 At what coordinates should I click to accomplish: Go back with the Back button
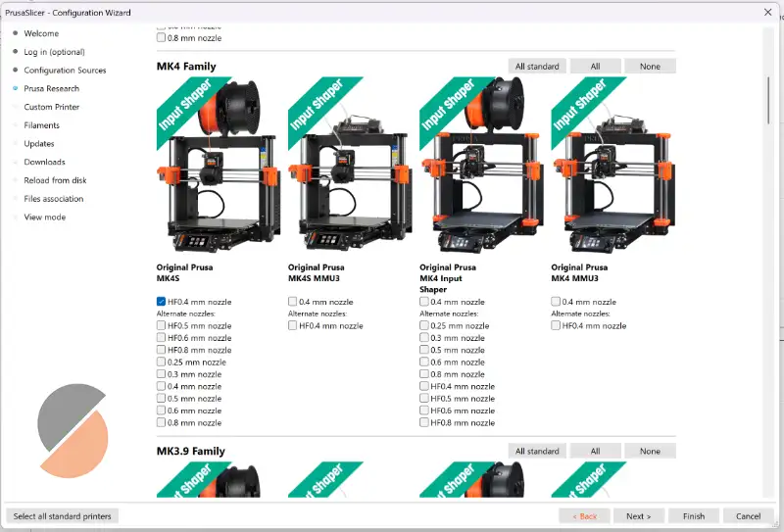coord(584,516)
